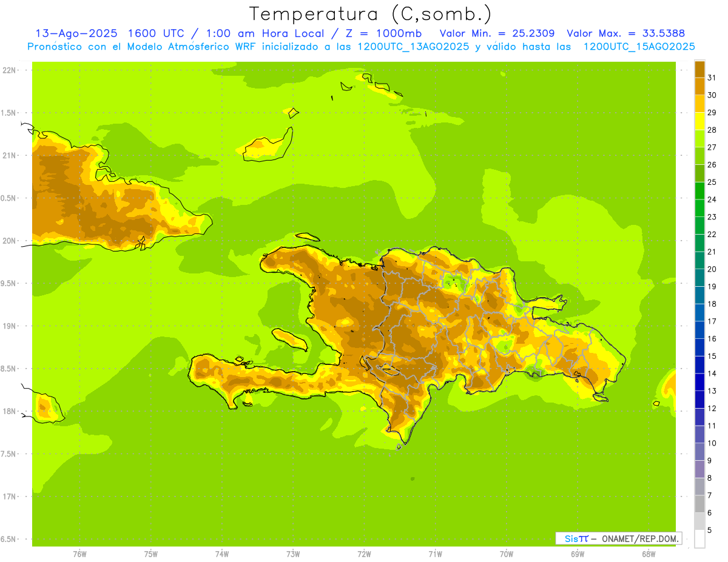The height and width of the screenshot is (562, 728).
Task: Click the "8.5N" latitude label
Action: pyautogui.click(x=9, y=369)
